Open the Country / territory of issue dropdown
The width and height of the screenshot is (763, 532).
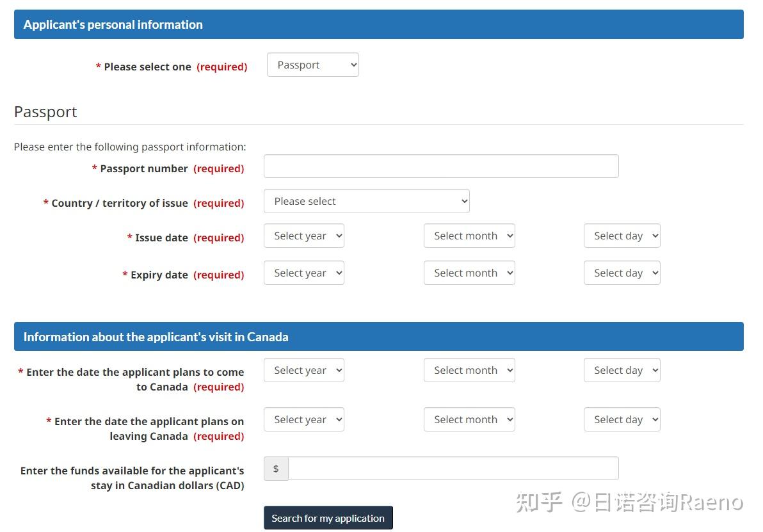coord(366,200)
